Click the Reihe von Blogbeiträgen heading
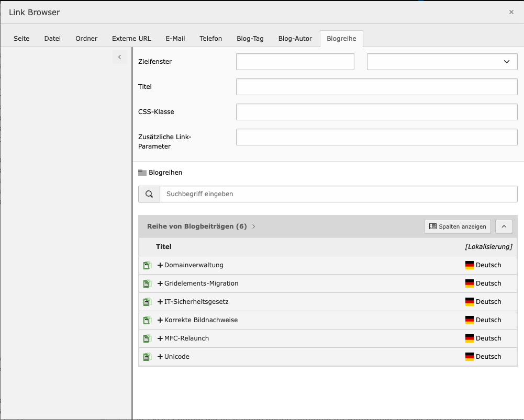524x420 pixels. pos(197,226)
